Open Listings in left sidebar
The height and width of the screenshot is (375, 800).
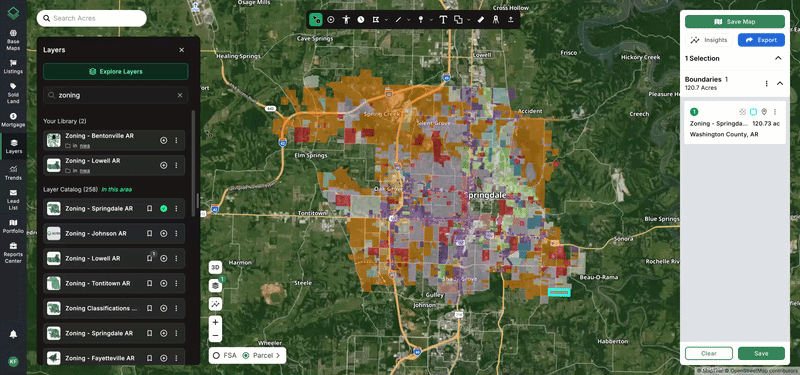13,67
